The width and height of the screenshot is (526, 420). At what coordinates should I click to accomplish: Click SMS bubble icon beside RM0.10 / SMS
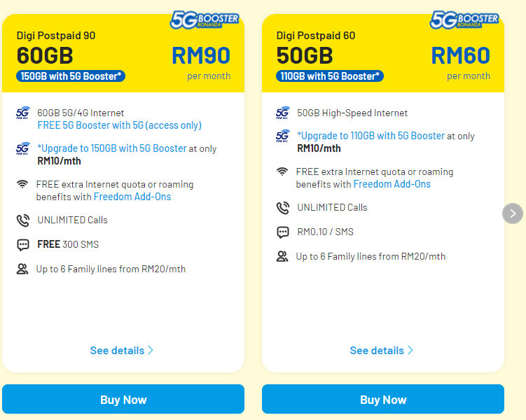coord(282,232)
